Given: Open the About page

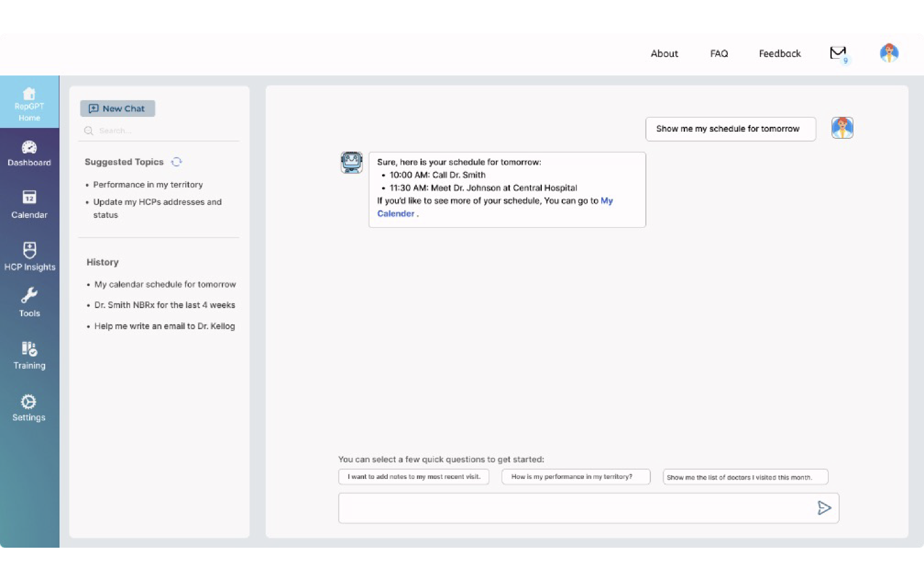Looking at the screenshot, I should tap(664, 54).
